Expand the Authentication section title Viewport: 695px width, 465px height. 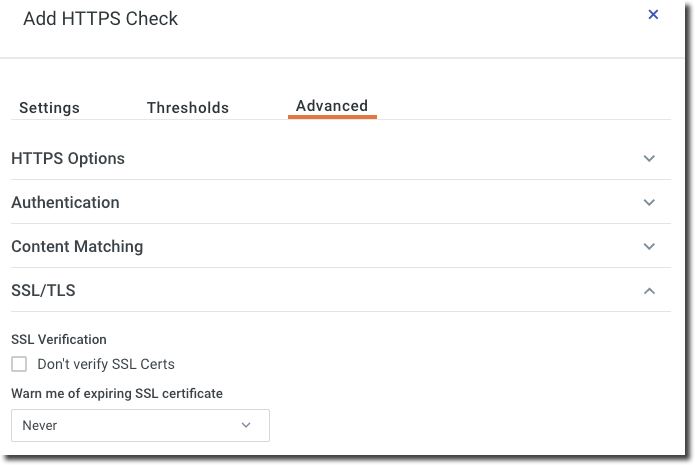[x=65, y=202]
